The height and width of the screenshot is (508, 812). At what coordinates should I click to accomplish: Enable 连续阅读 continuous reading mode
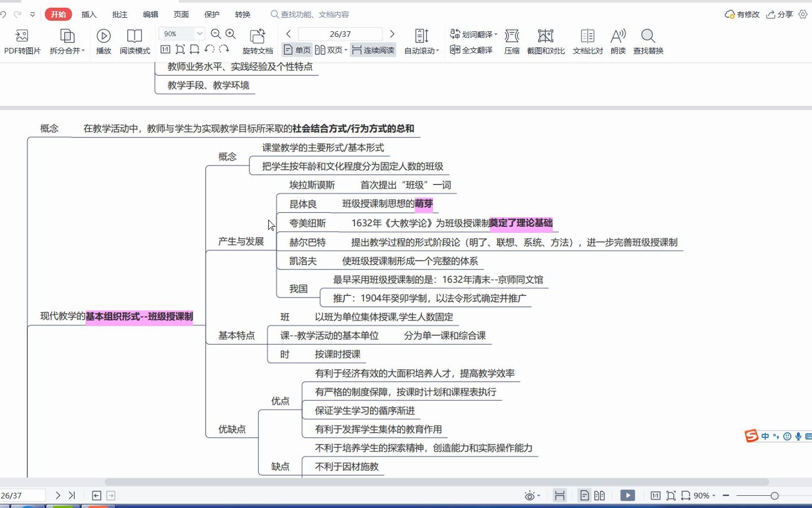[374, 50]
